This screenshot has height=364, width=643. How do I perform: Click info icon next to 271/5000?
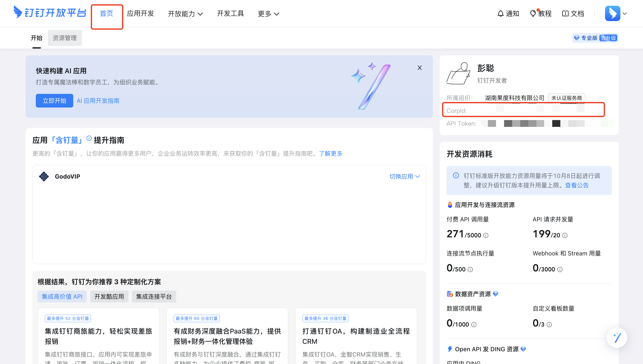click(486, 235)
